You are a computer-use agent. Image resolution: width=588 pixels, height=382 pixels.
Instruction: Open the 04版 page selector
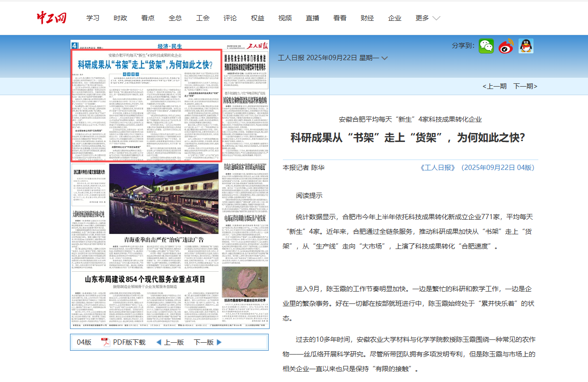pos(84,342)
